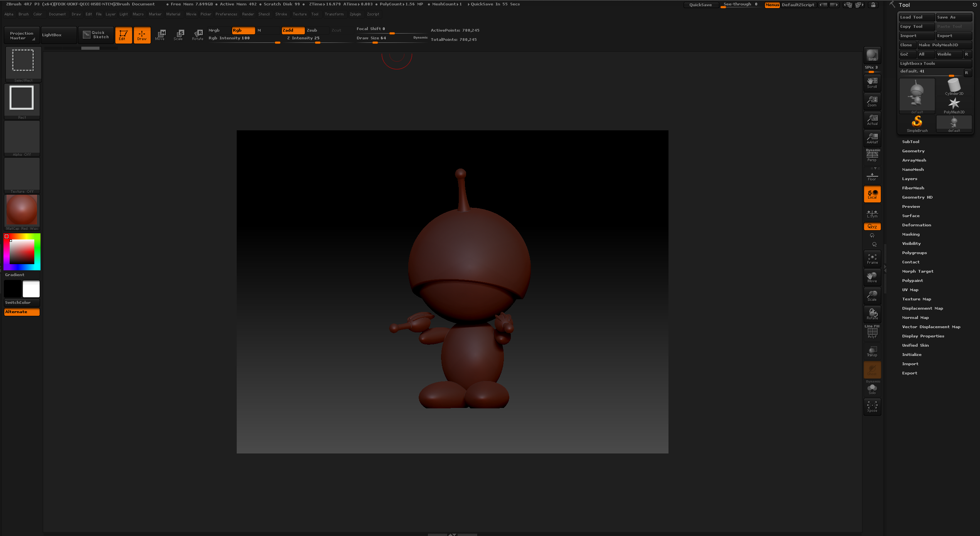Image resolution: width=980 pixels, height=536 pixels.
Task: Select the Move tool in the top shelf
Action: click(160, 35)
